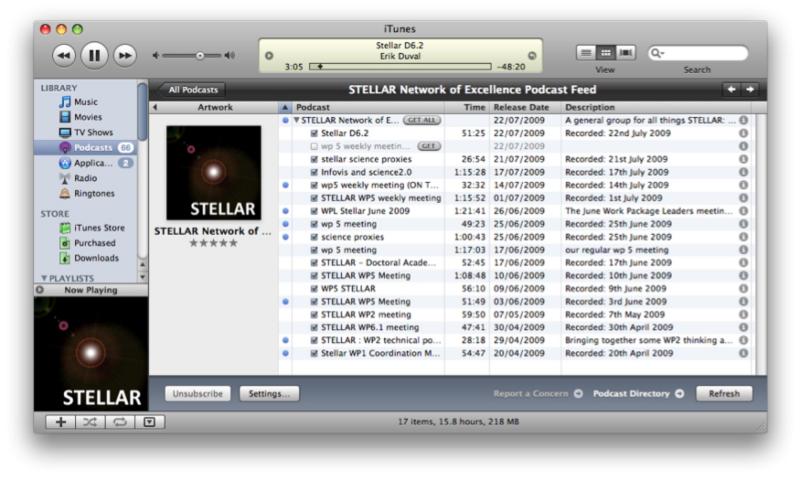Open Music library in sidebar
Screen dimensions: 800x480
point(85,102)
